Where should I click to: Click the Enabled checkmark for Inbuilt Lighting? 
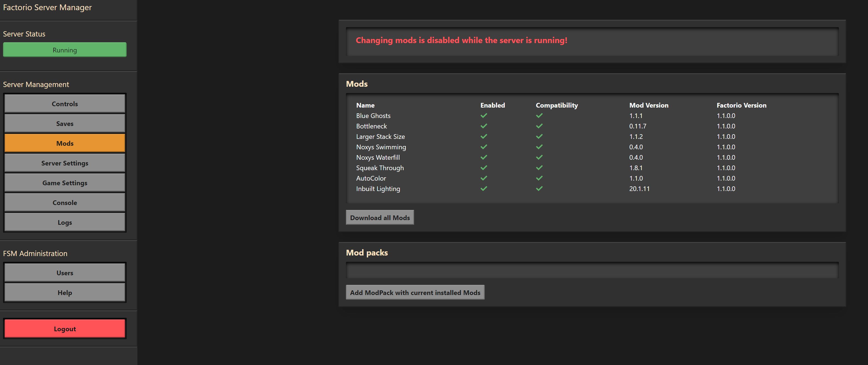pos(484,188)
